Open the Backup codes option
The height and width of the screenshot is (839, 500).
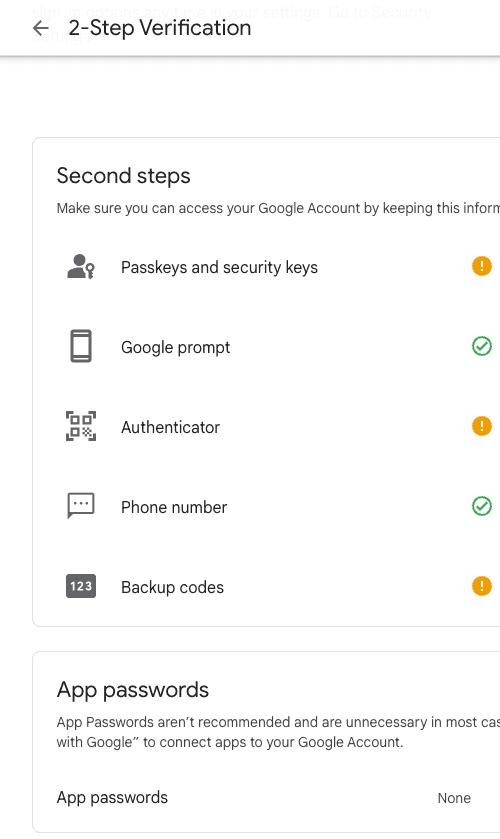267,586
